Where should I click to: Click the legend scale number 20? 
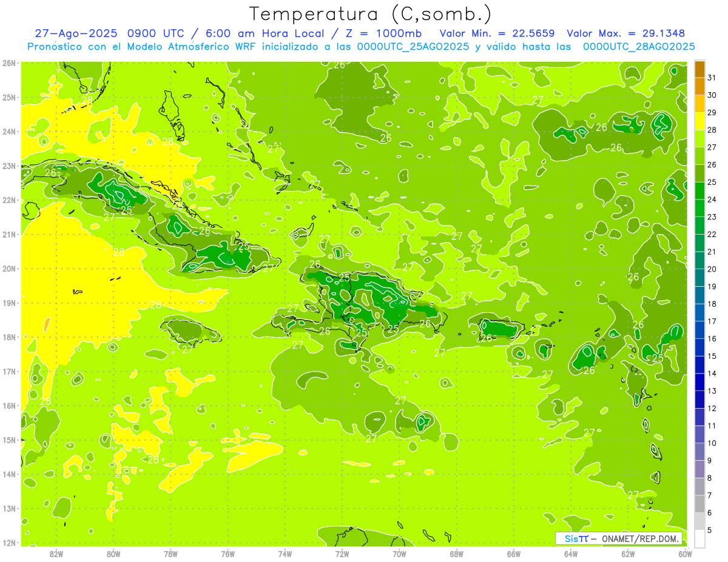[712, 269]
